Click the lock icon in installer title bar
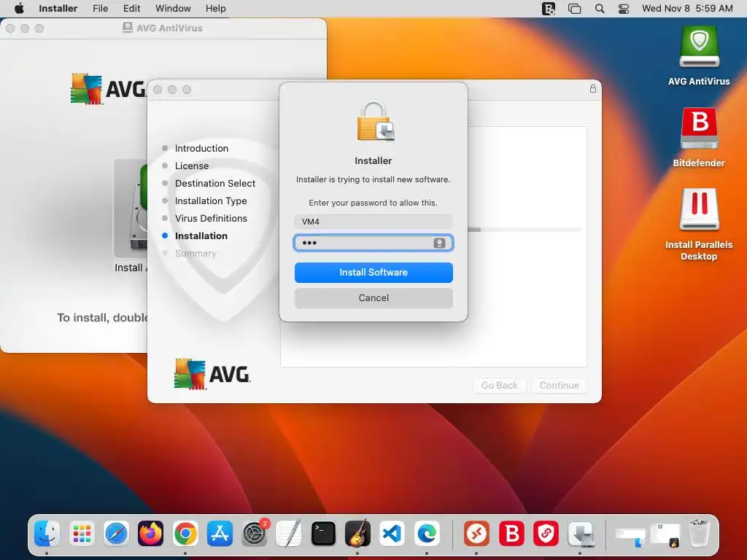The height and width of the screenshot is (560, 747). pyautogui.click(x=592, y=88)
